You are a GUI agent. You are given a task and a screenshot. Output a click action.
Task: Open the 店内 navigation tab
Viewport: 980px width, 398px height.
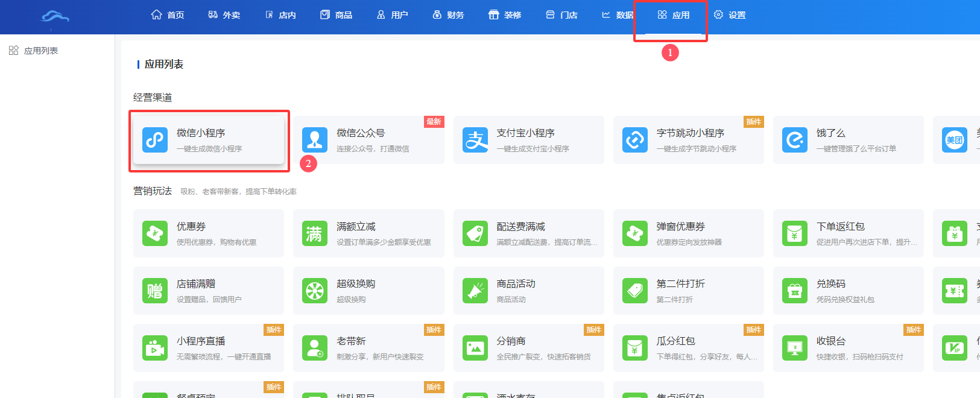[280, 15]
